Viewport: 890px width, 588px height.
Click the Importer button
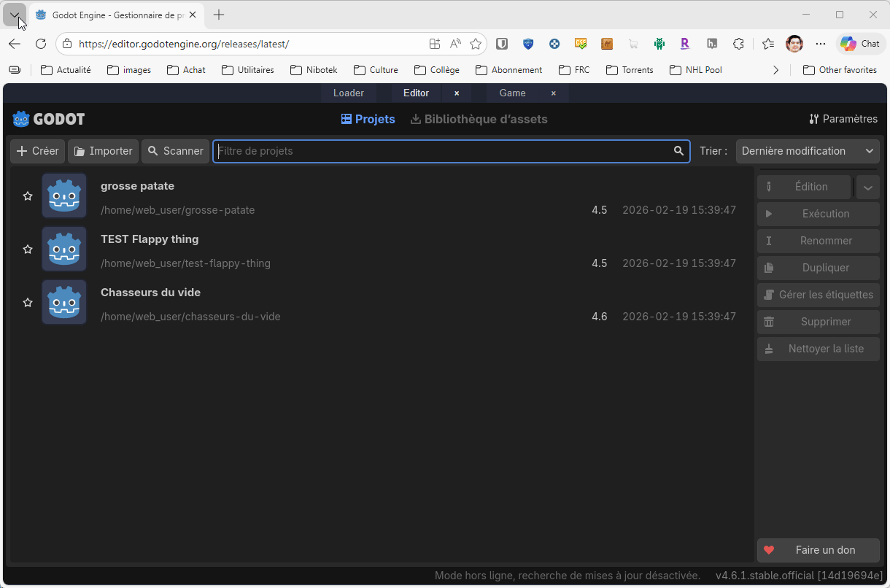tap(103, 151)
